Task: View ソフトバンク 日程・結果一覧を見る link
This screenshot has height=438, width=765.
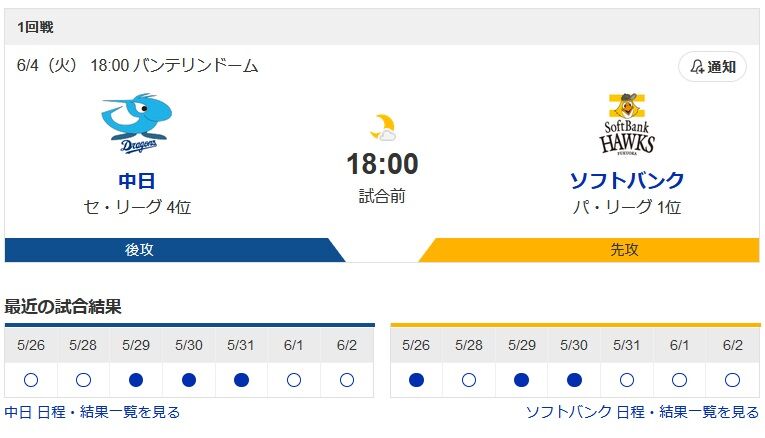Action: pyautogui.click(x=643, y=412)
